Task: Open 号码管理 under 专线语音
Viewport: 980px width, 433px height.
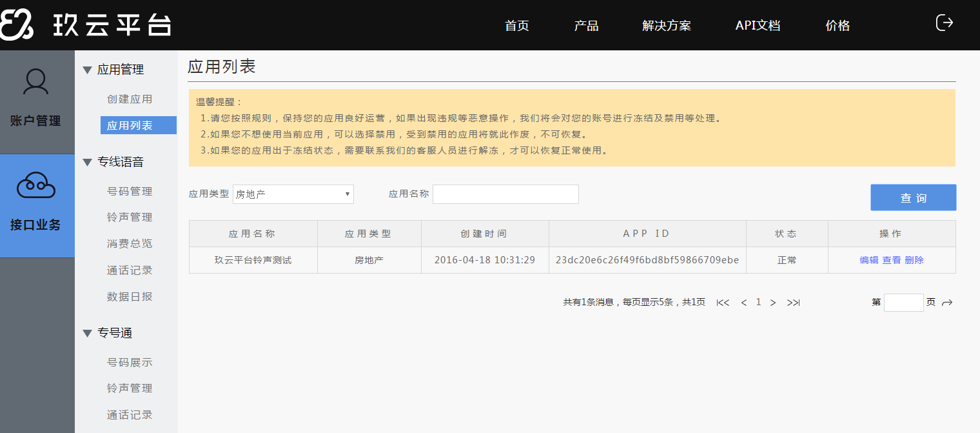Action: (130, 192)
